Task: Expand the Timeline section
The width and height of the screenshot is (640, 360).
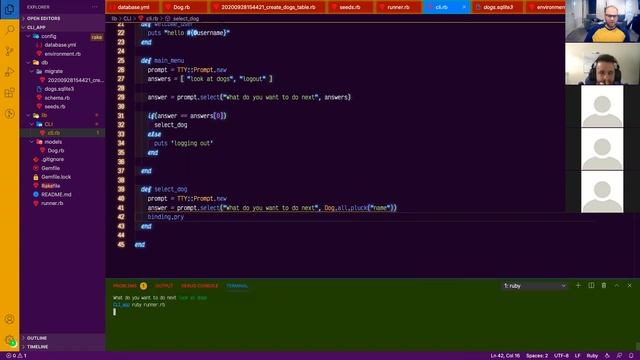Action: pyautogui.click(x=63, y=347)
